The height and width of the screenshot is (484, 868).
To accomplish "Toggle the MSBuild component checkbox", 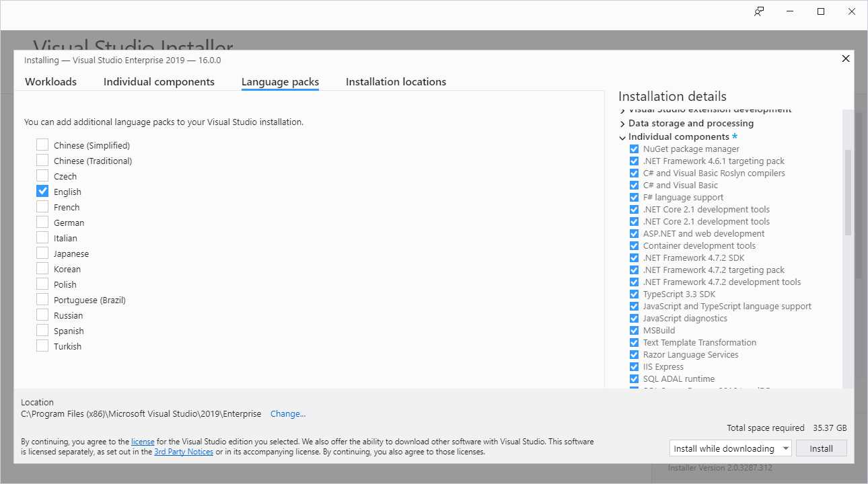I will point(634,331).
